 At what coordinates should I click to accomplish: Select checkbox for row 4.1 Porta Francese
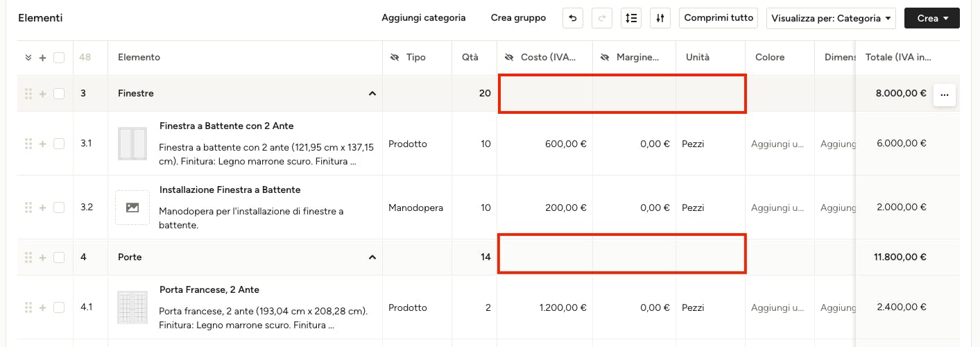[x=59, y=307]
